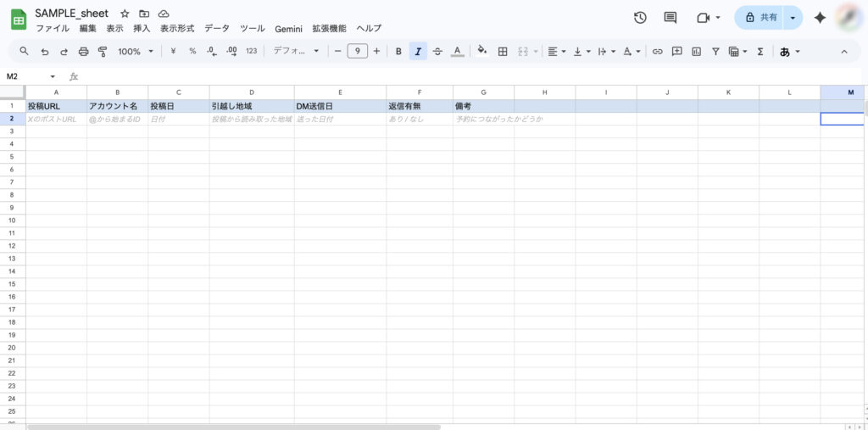Image resolution: width=868 pixels, height=430 pixels.
Task: Select column D header
Action: pos(252,92)
